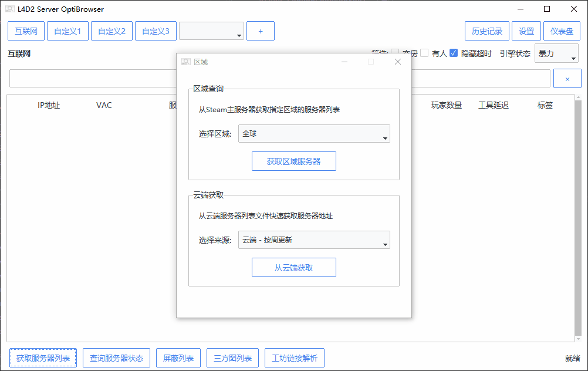Click the 获取区域服务器 button in the dialog

pos(293,161)
